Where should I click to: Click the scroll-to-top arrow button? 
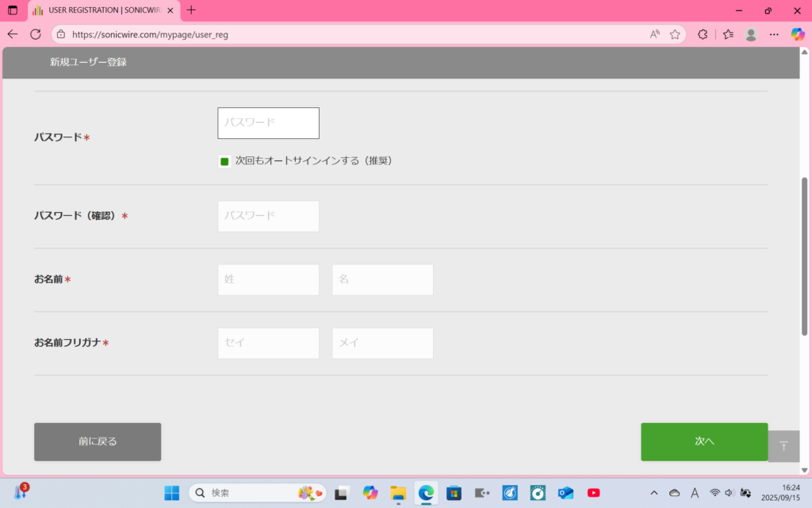tap(783, 446)
